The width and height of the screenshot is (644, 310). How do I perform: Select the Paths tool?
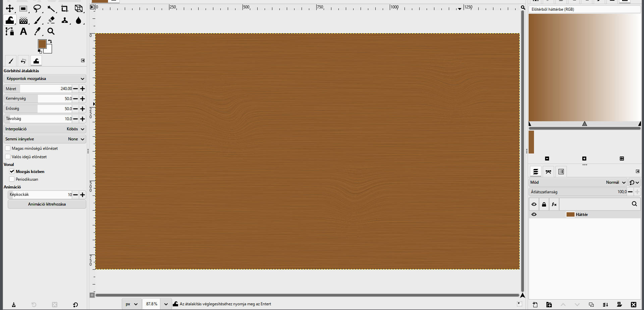pyautogui.click(x=10, y=32)
